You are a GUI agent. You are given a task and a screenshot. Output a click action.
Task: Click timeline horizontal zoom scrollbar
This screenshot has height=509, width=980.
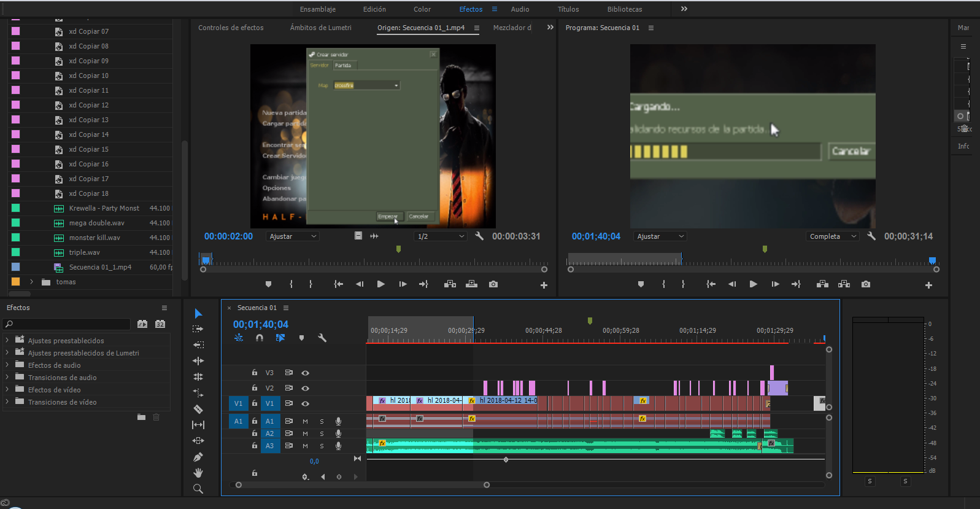[x=363, y=485]
